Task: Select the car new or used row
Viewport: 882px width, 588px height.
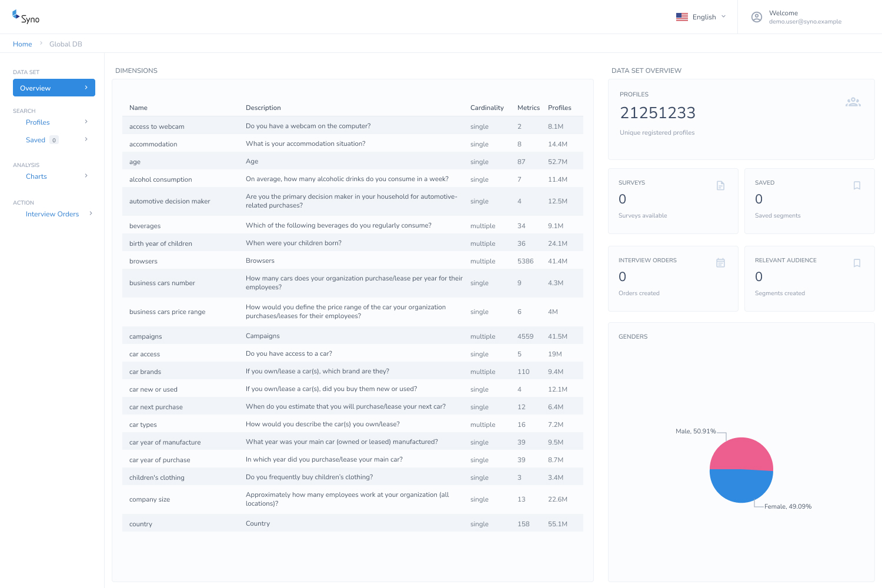Action: [x=153, y=389]
